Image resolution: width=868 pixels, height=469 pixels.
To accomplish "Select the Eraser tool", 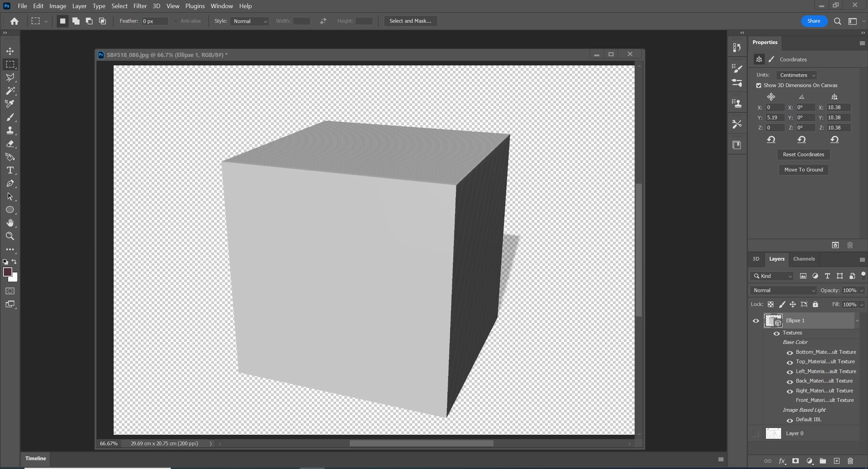I will 10,144.
